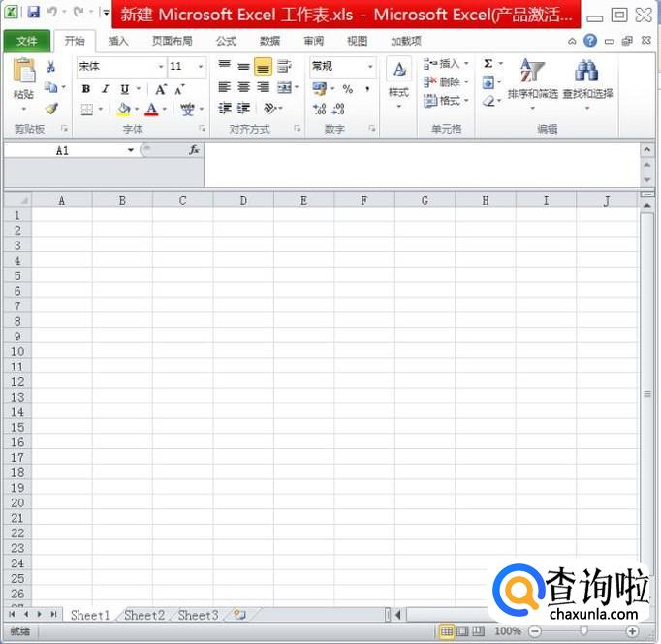Move the zoom slider handle
The width and height of the screenshot is (661, 644).
tap(583, 631)
